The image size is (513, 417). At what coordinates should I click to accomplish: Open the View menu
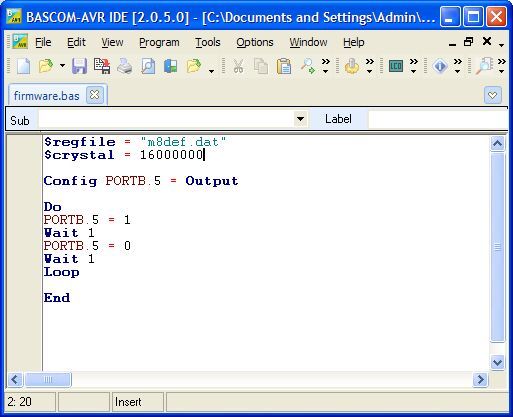(112, 42)
